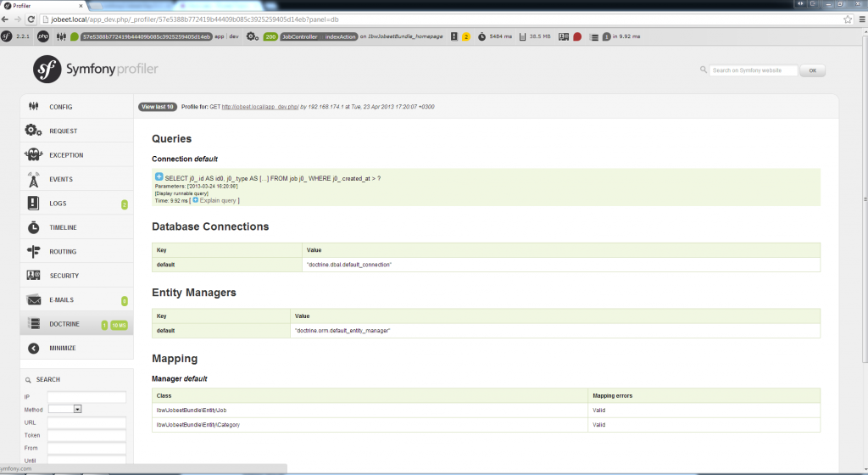
Task: Close the Profiler browser tab
Action: pyautogui.click(x=81, y=6)
